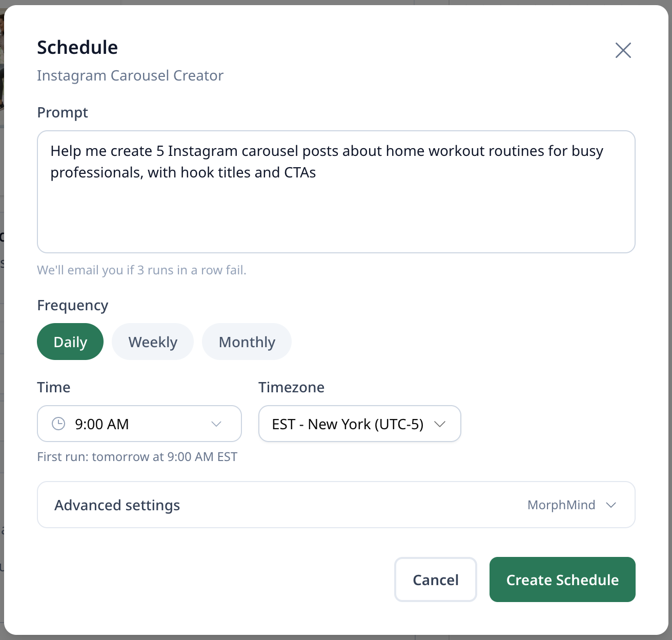
Task: Open the 9:00 AM time dropdown
Action: click(x=139, y=424)
